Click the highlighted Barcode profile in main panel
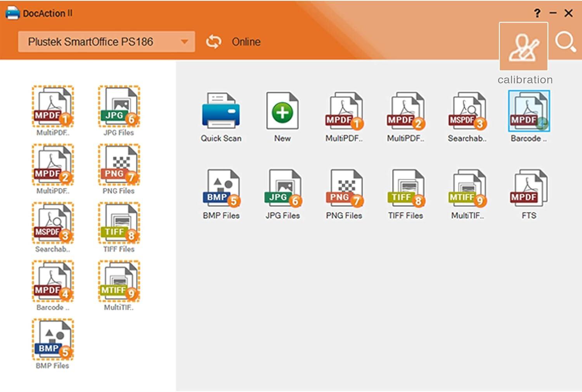Viewport: 582px width, 392px height. tap(529, 111)
